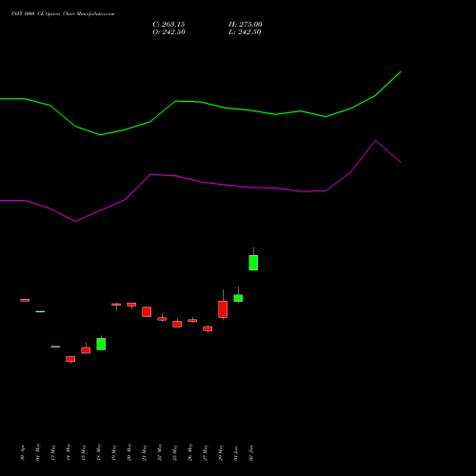This screenshot has height=476, width=476.
Task: Select the 20 May date axis label
Action: 129,452
